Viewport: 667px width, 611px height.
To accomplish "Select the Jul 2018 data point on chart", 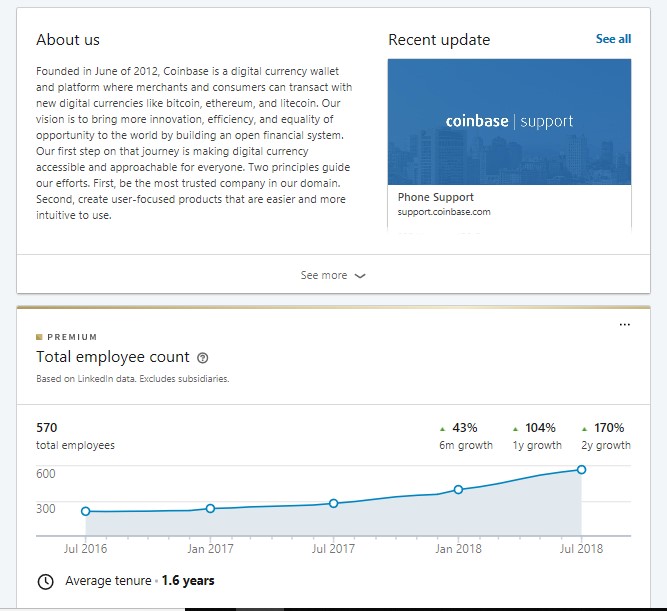I will [x=581, y=470].
